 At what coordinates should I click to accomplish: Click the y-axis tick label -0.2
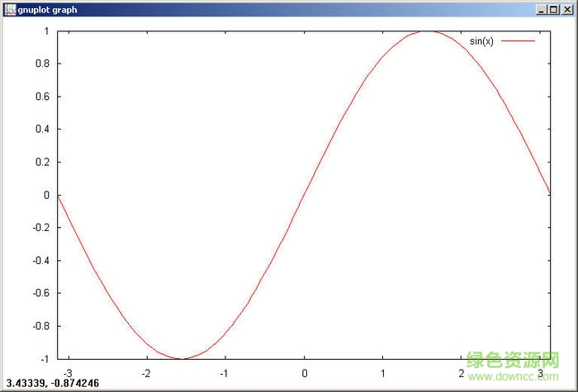(x=40, y=228)
